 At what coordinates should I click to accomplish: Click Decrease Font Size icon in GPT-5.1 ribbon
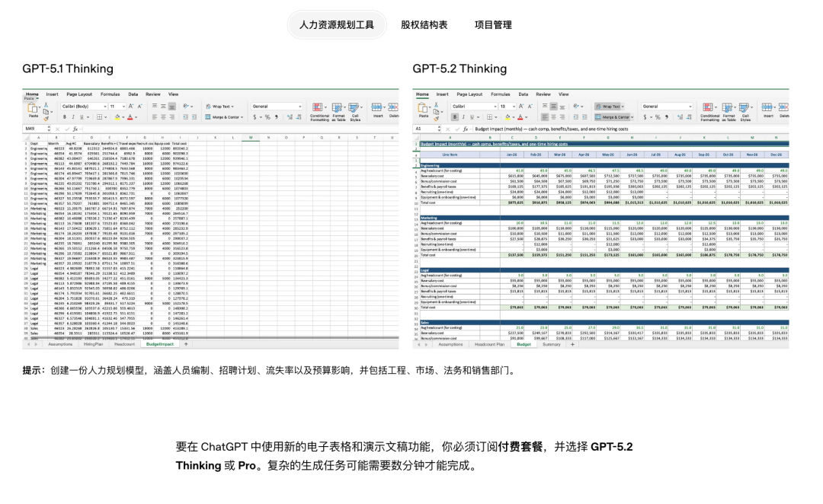pyautogui.click(x=139, y=106)
